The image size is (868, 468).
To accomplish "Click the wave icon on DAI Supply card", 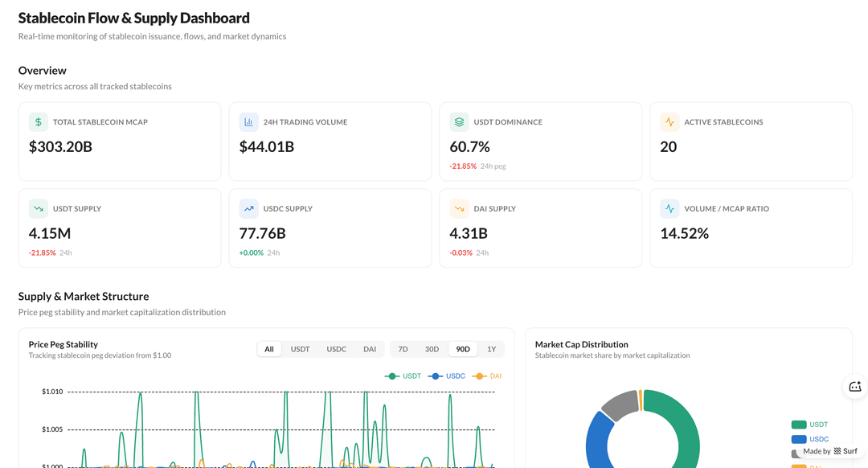I will (458, 207).
